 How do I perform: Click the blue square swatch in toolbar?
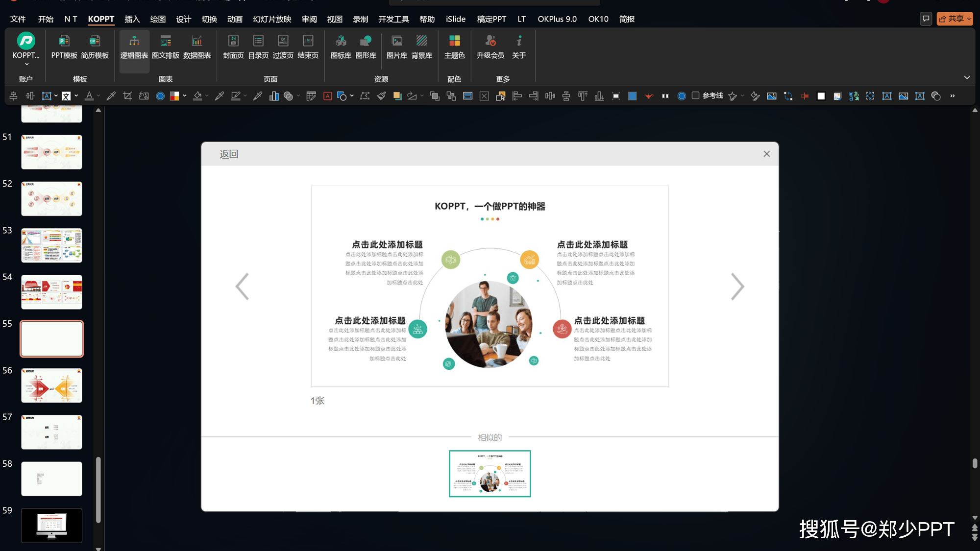tap(633, 96)
